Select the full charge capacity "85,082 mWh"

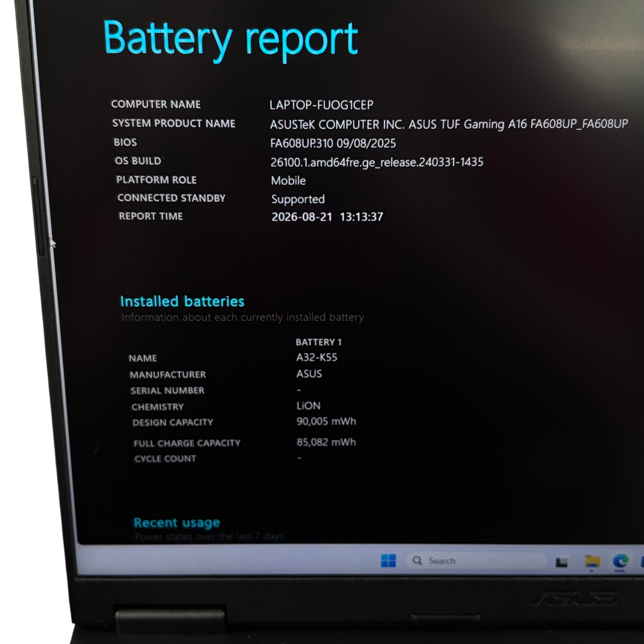click(x=326, y=442)
